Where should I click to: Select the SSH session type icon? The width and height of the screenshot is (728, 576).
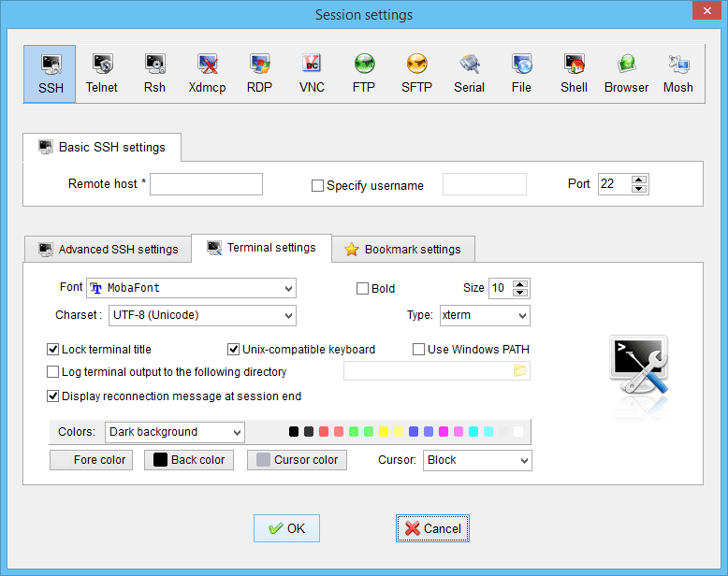(50, 74)
